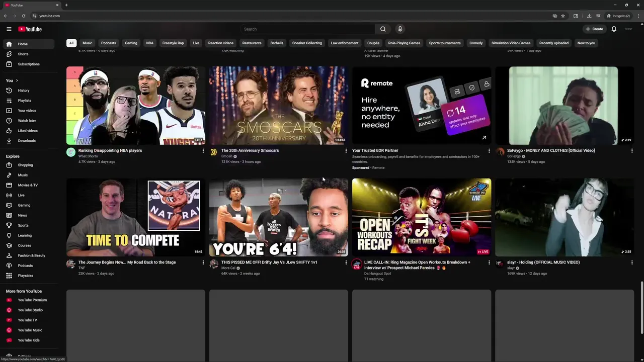
Task: Open What Shorts channel name link
Action: pos(88,156)
